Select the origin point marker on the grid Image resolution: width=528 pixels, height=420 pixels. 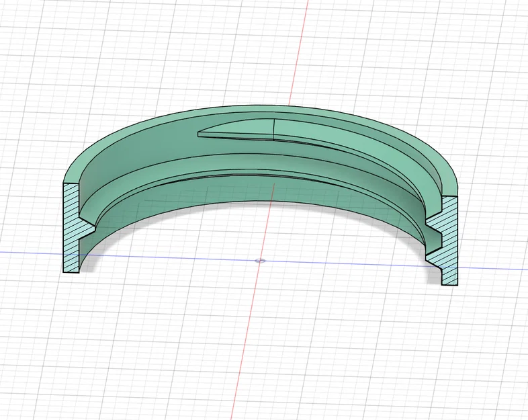[x=260, y=260]
